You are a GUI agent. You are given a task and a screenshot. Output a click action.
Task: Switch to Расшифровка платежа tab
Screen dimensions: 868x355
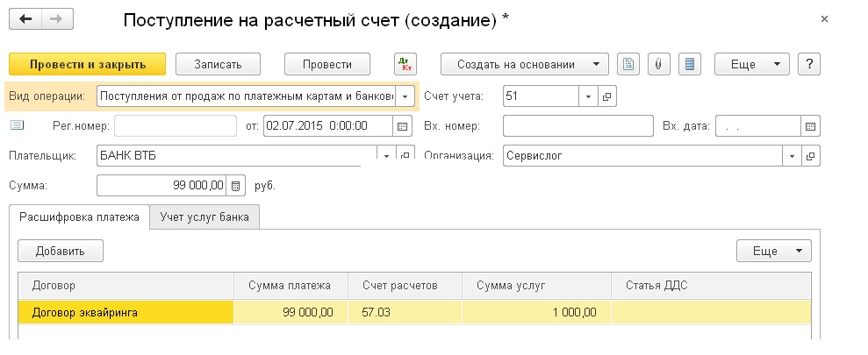(80, 217)
